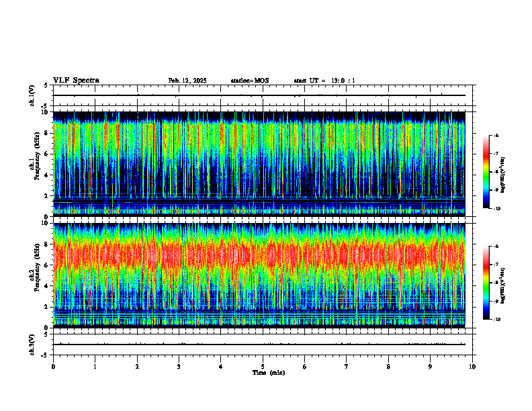Click time axis tick label "3"
The image size is (532, 411).
179,367
